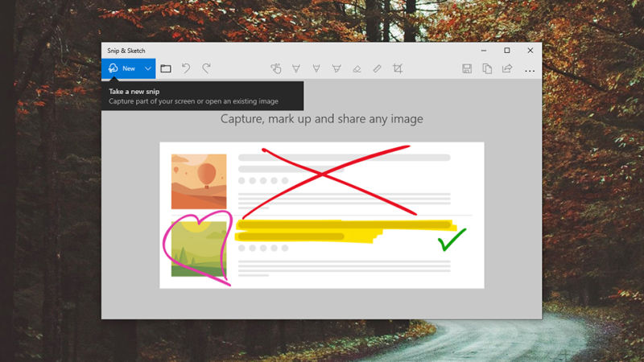Activate the Image crop tool

point(398,69)
